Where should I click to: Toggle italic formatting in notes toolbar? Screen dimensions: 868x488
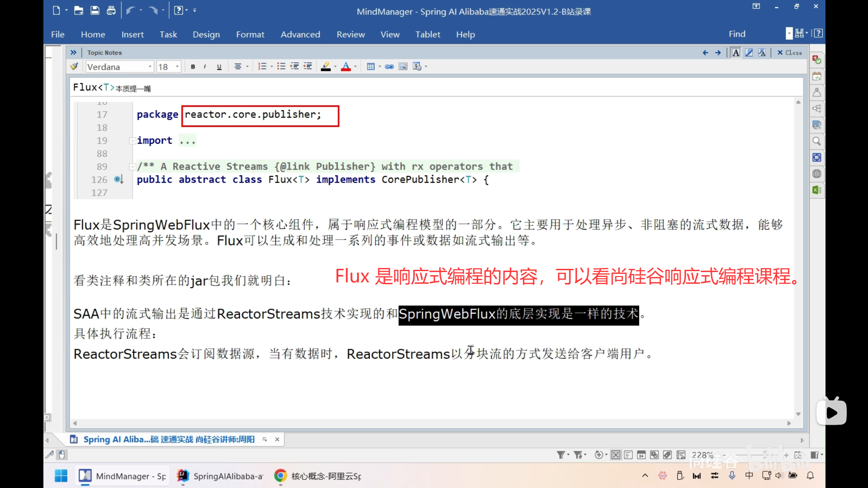[205, 67]
